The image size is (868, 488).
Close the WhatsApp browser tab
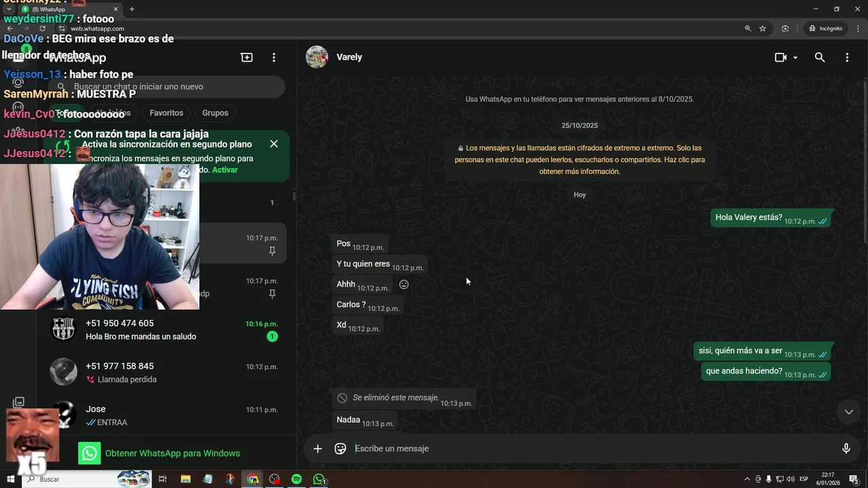(x=115, y=9)
